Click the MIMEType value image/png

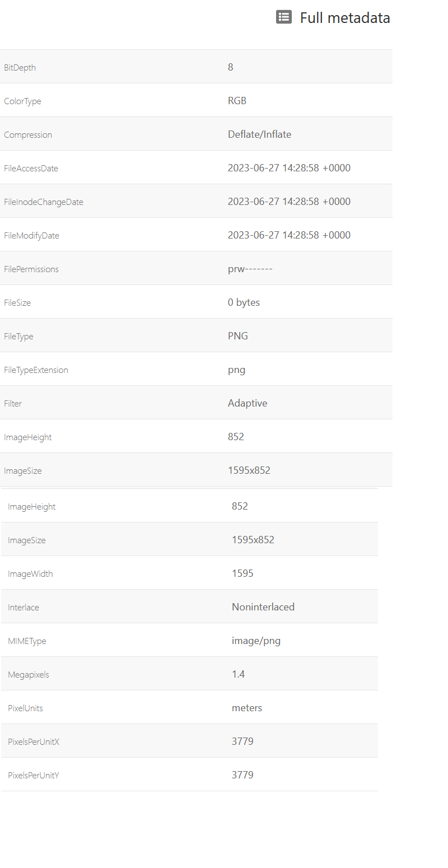coord(256,641)
